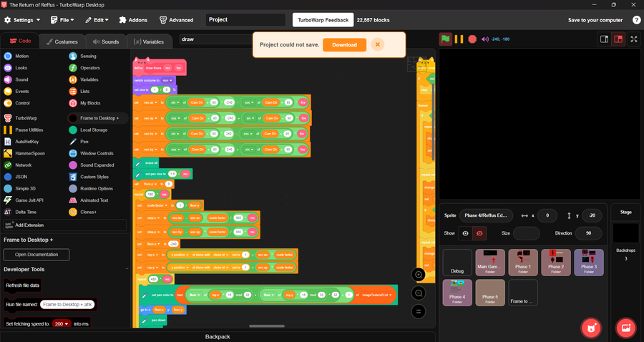This screenshot has height=342, width=644.
Task: Switch to the small stage layout
Action: click(x=604, y=39)
